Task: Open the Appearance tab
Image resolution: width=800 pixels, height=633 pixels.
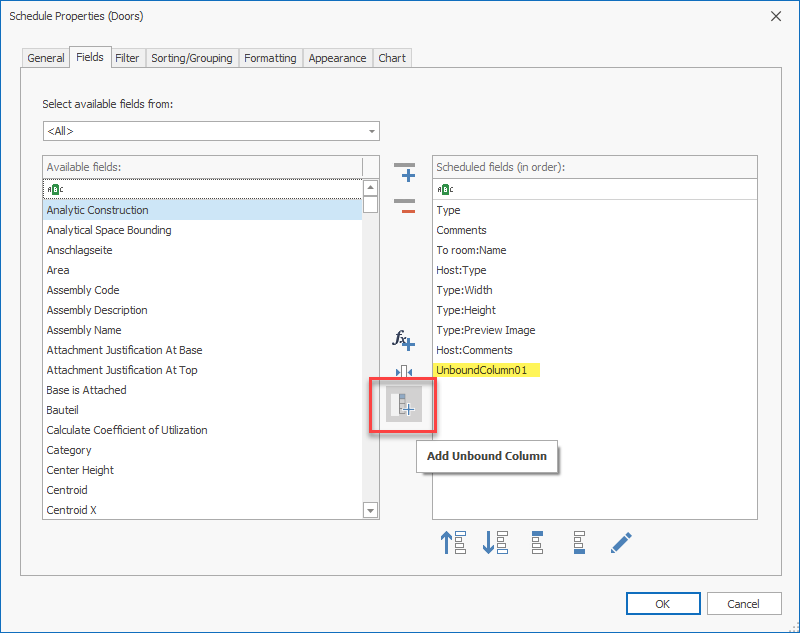Action: click(x=337, y=58)
